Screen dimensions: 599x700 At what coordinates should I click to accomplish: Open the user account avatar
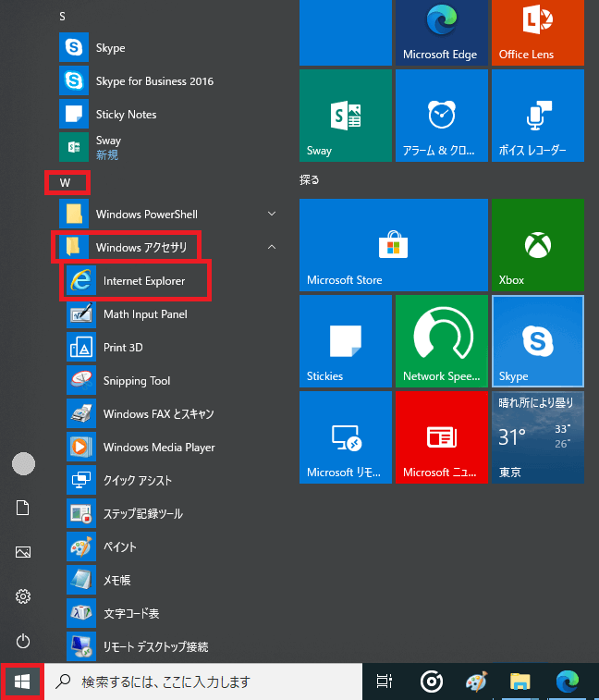(23, 463)
